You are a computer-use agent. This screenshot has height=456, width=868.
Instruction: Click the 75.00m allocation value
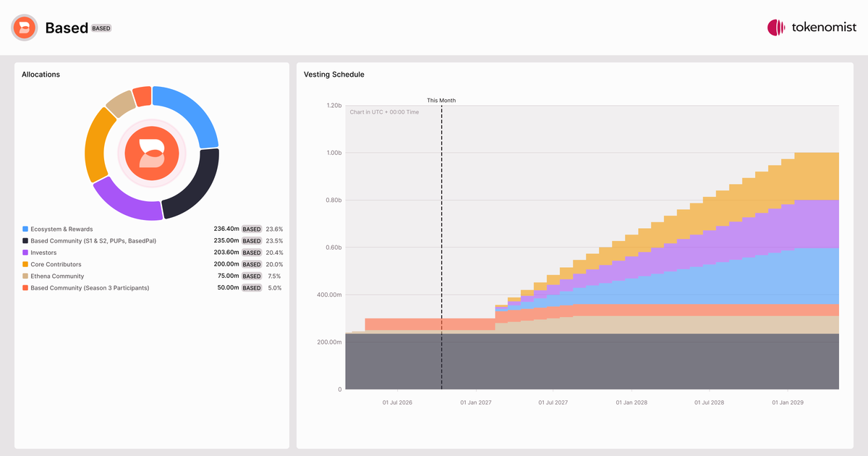click(229, 276)
